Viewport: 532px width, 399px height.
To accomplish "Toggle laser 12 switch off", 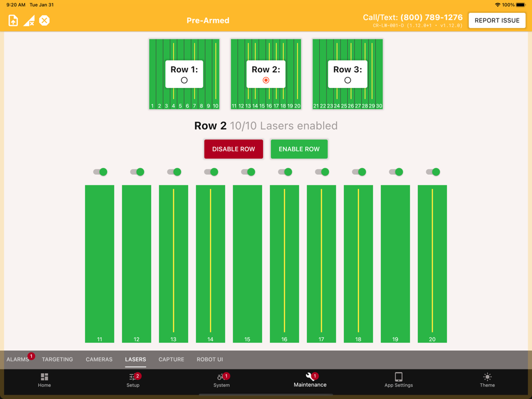I will point(137,172).
